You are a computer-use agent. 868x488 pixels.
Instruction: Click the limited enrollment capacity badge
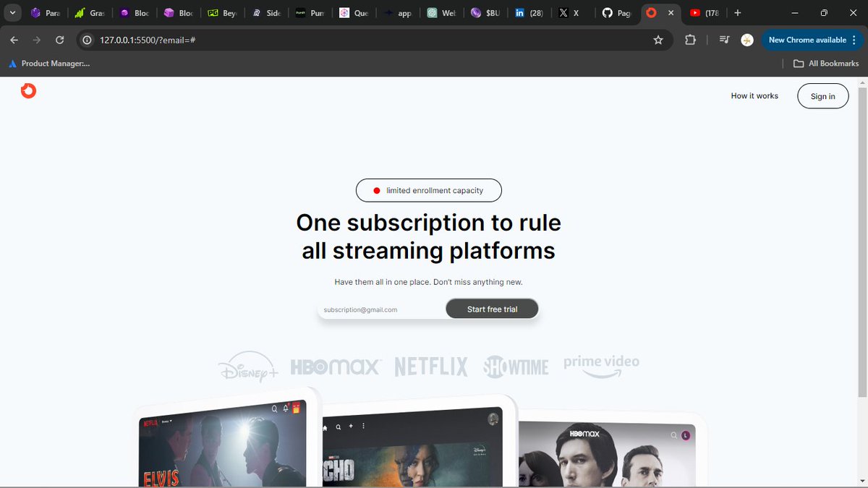point(429,190)
